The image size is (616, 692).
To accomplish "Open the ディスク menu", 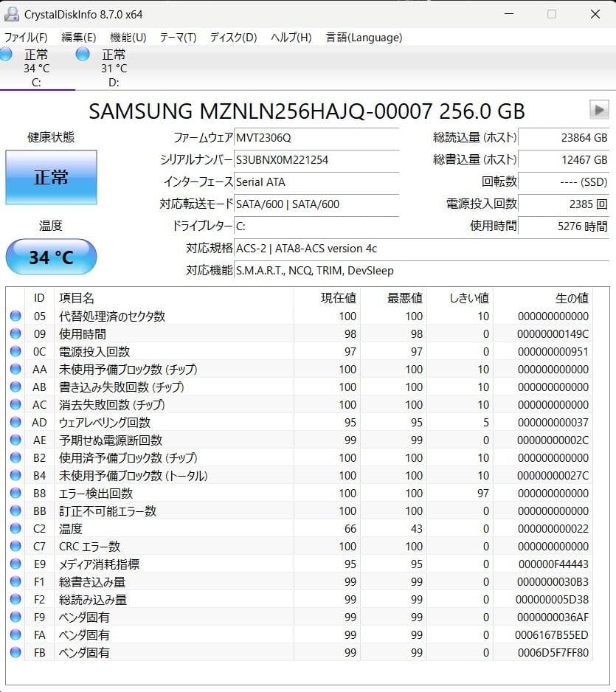I will tap(232, 37).
